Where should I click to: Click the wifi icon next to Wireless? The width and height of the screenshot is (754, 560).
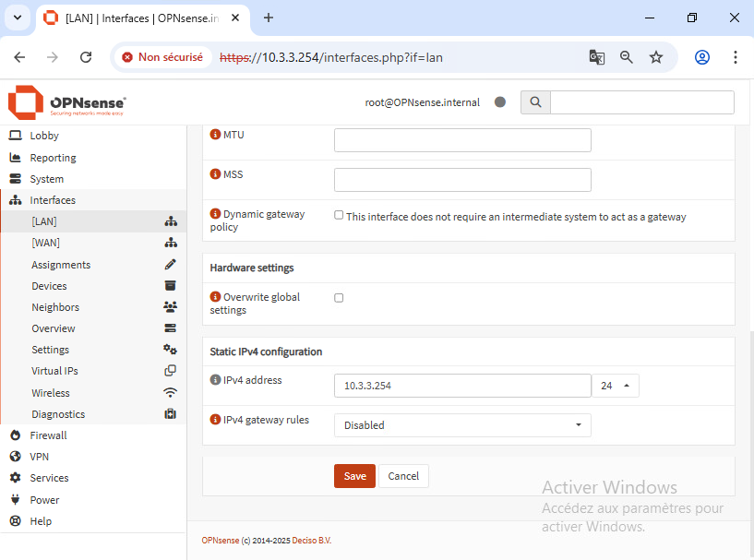(x=170, y=393)
